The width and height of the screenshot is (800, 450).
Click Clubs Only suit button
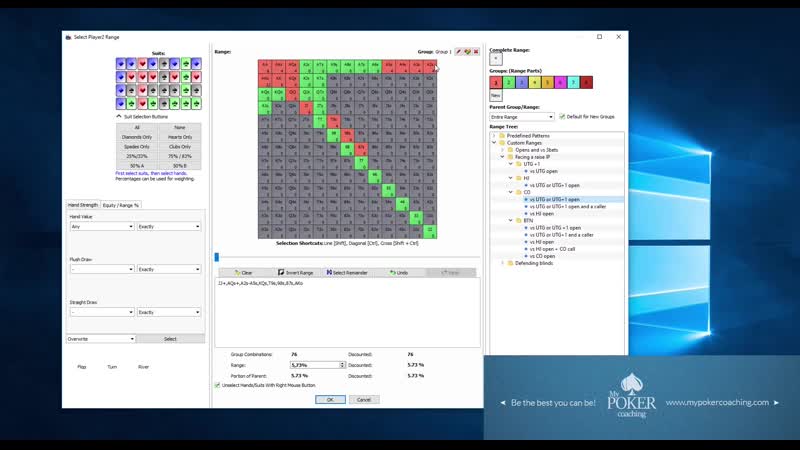180,147
